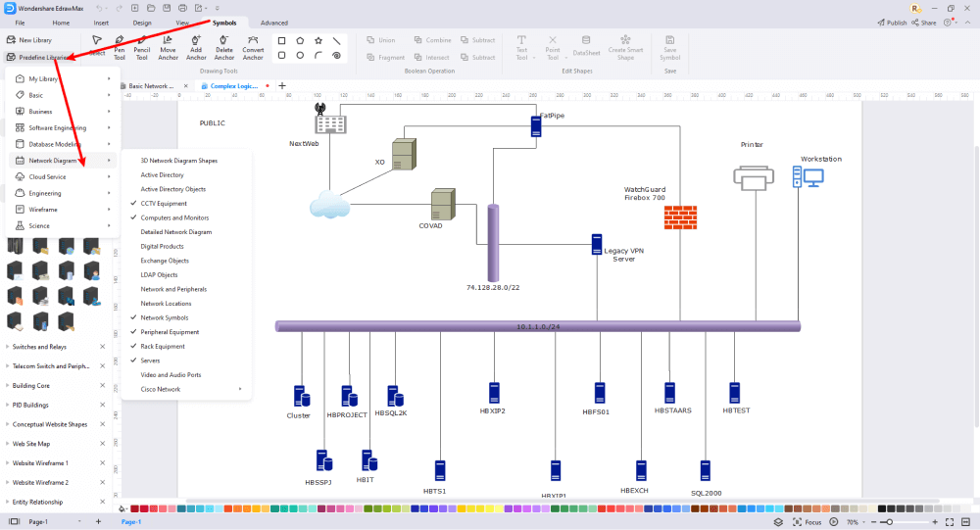The height and width of the screenshot is (530, 980).
Task: Print using the printer icon in title bar
Action: pyautogui.click(x=182, y=8)
